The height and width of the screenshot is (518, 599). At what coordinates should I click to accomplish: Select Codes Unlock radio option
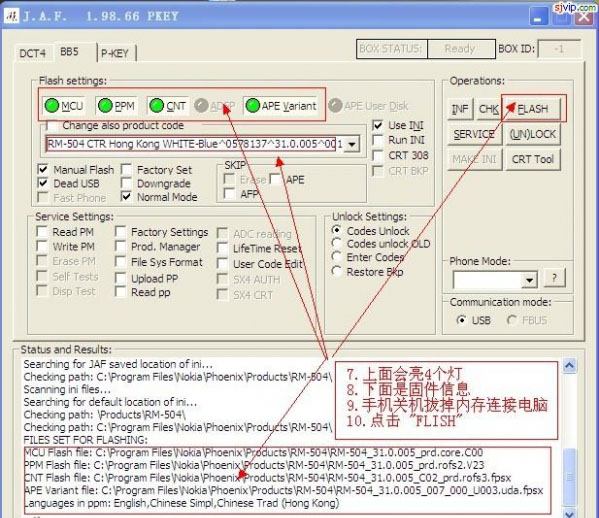click(x=337, y=230)
